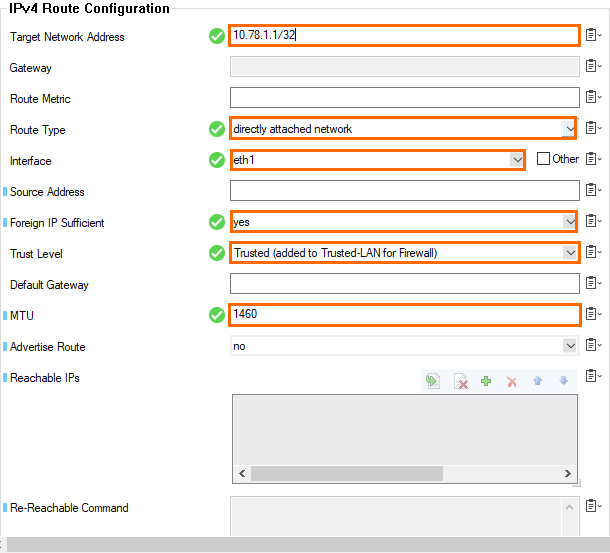
Task: Delete selected Reachable IP with red X
Action: click(512, 382)
